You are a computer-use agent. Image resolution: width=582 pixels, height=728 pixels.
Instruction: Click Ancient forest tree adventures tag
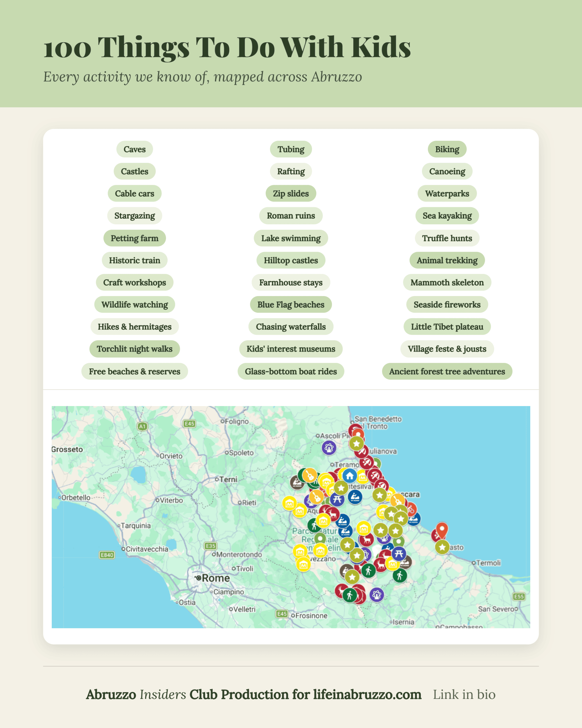click(447, 371)
